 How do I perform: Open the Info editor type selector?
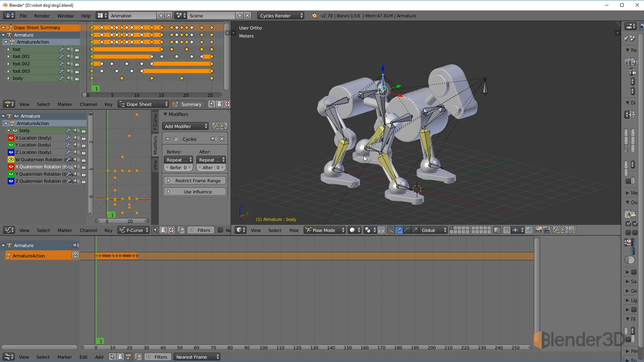(9, 16)
